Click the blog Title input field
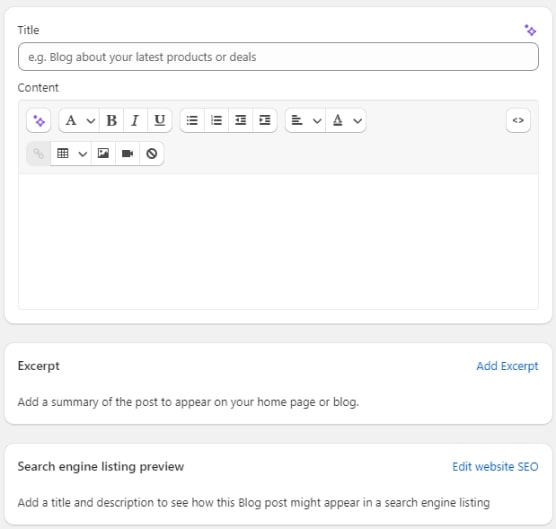The width and height of the screenshot is (556, 529). [x=278, y=57]
